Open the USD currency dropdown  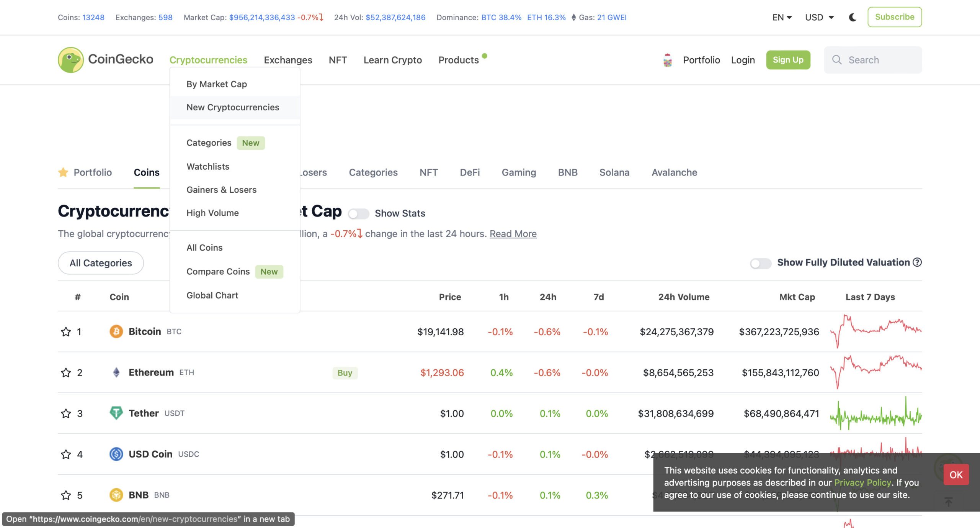click(819, 17)
